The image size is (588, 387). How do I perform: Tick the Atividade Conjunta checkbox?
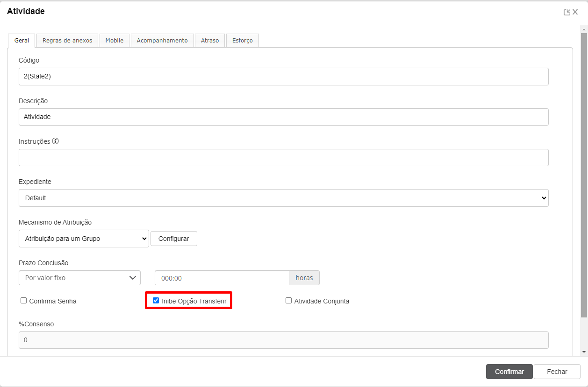click(289, 301)
